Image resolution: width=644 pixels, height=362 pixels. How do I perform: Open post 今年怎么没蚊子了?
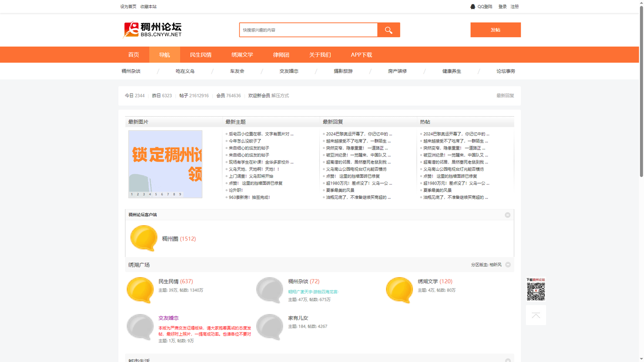[245, 141]
